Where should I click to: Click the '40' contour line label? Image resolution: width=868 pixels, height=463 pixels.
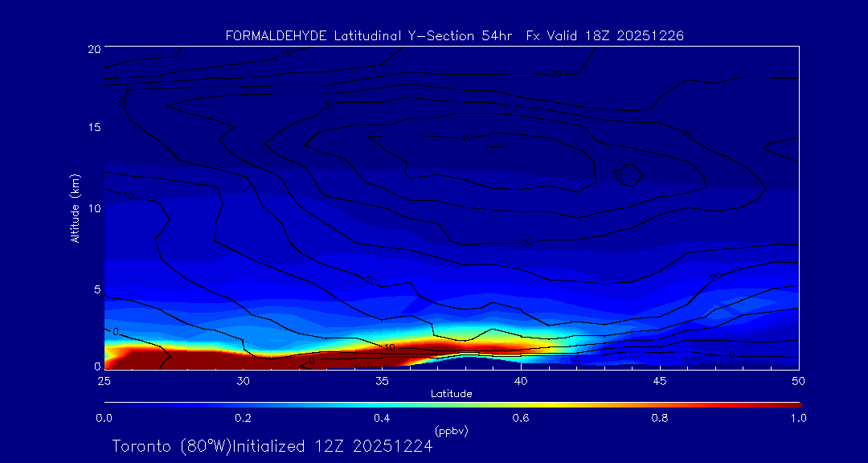tap(466, 137)
